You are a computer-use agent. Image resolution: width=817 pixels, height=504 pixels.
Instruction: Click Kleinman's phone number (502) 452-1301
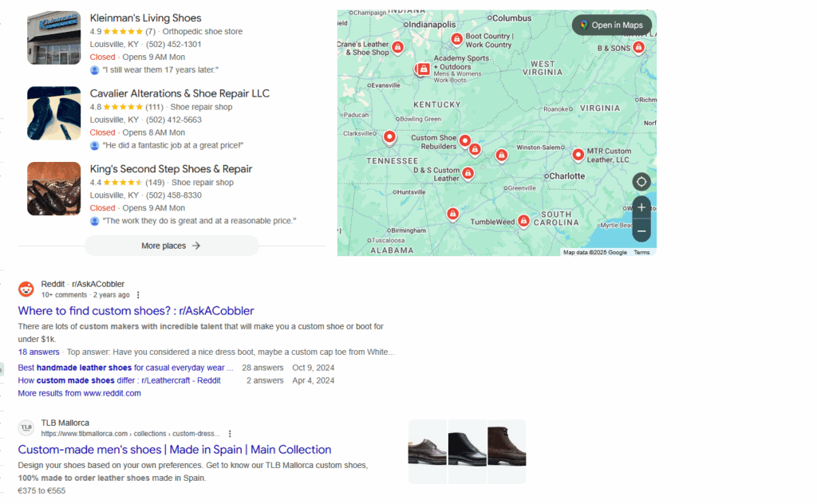point(173,44)
